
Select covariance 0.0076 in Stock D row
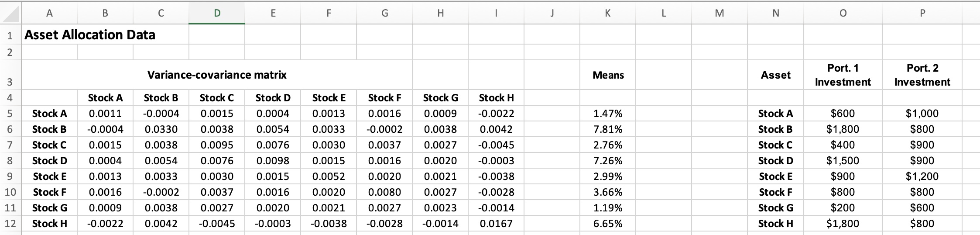217,161
